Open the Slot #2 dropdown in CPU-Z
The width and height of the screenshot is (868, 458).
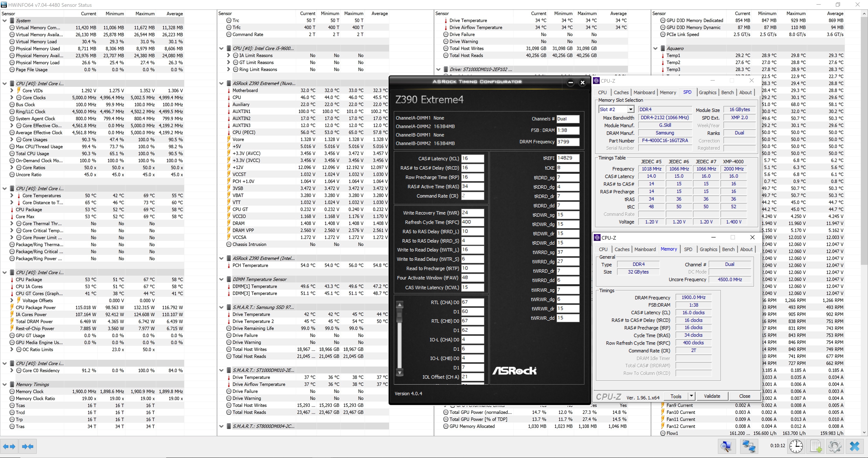coord(630,109)
